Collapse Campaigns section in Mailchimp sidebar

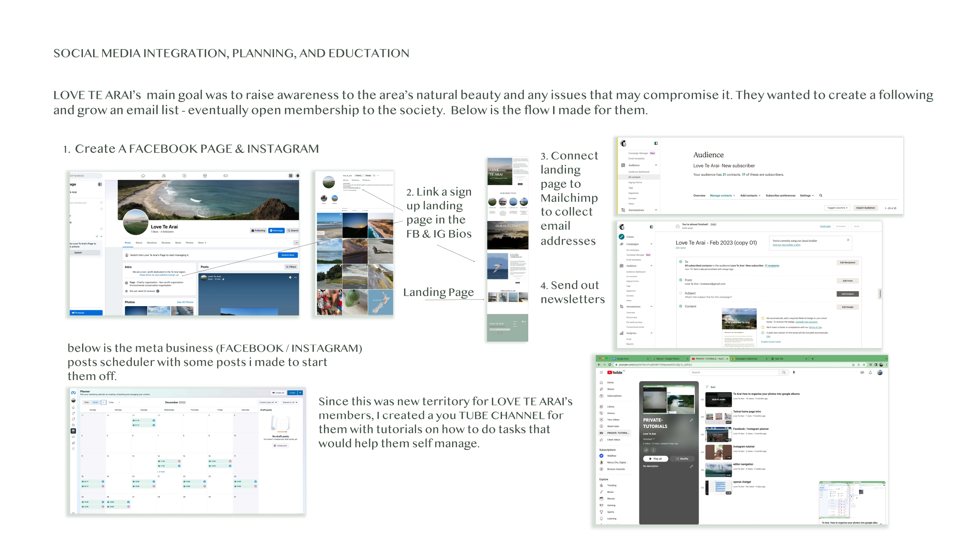(x=651, y=244)
